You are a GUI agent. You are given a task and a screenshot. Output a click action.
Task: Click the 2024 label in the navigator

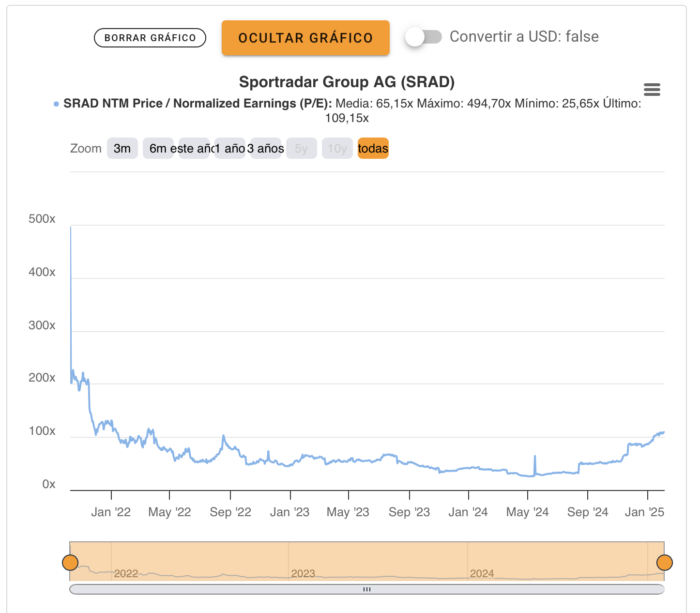(482, 574)
